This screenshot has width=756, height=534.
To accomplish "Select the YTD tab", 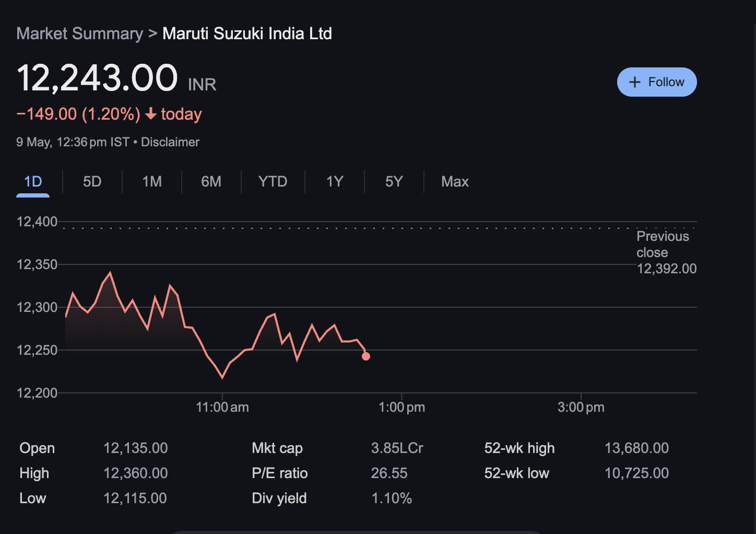I will [273, 182].
